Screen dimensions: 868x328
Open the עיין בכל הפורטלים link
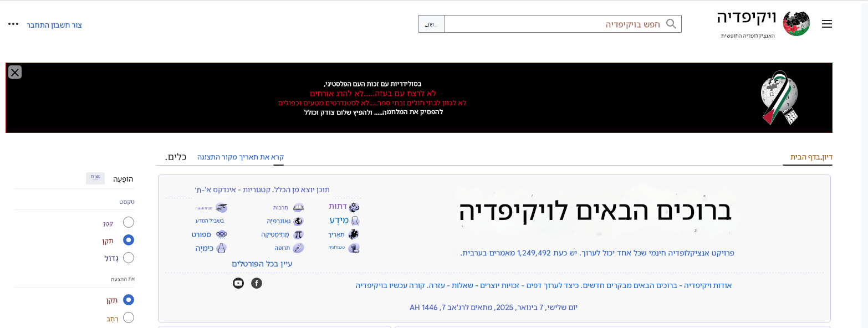pyautogui.click(x=263, y=263)
